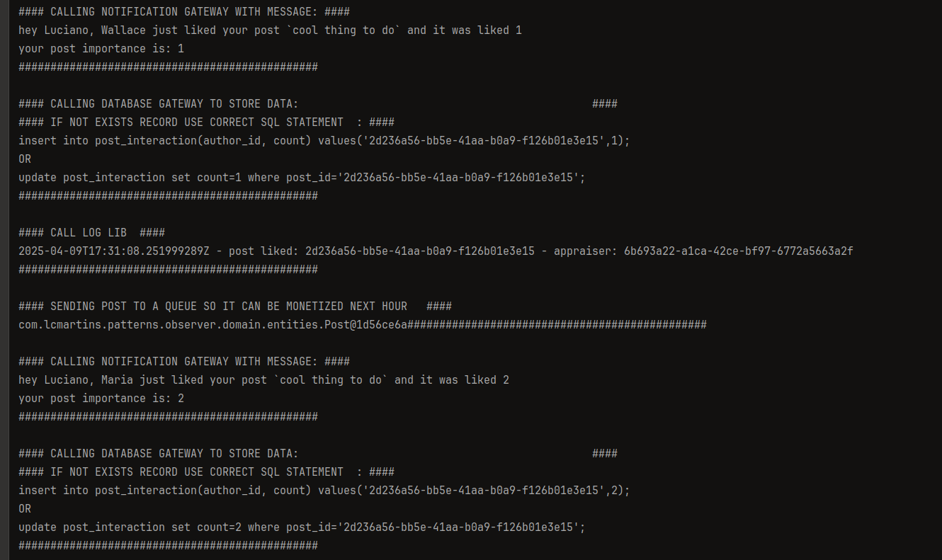Click the line saying Maria liked your post
This screenshot has width=942, height=560.
[263, 380]
